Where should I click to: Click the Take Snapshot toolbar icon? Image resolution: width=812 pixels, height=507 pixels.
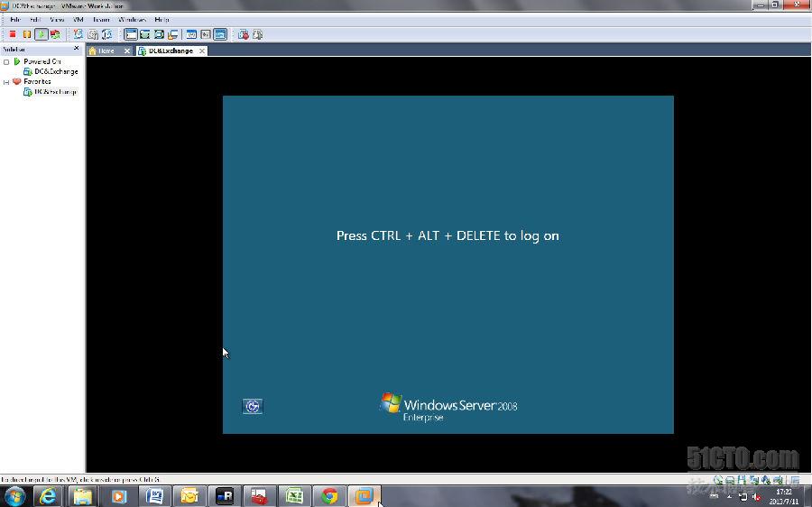pos(78,34)
